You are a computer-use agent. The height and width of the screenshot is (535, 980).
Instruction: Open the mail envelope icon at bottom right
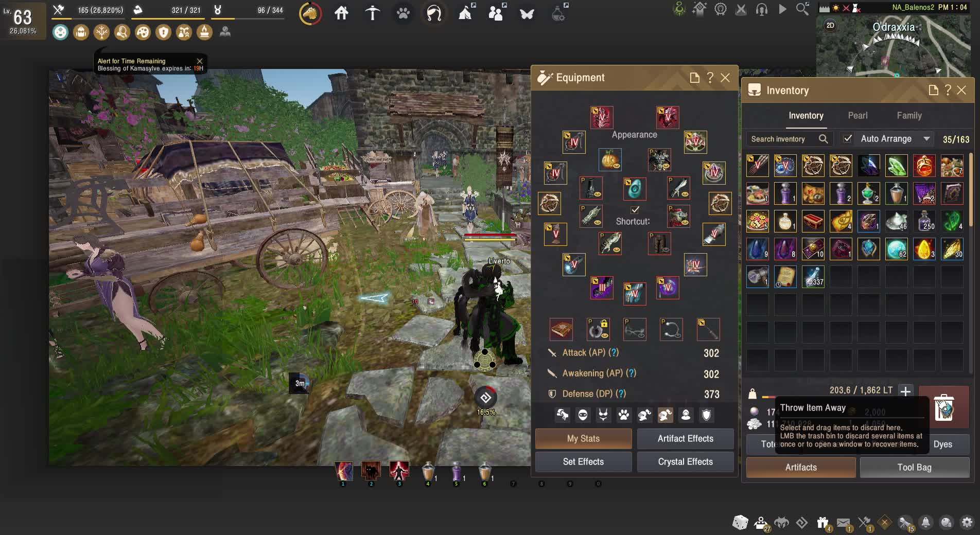(843, 523)
